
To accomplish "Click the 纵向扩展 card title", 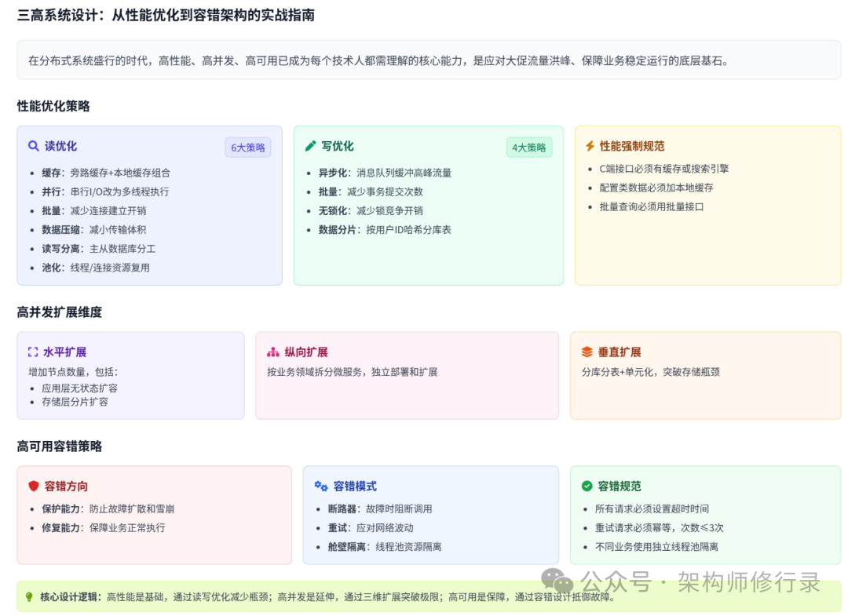I will (x=306, y=352).
